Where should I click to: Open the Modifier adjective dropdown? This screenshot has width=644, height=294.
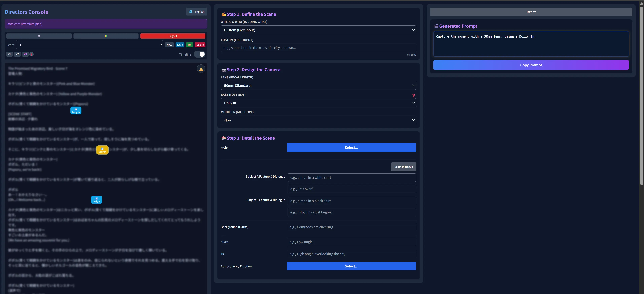[x=318, y=120]
